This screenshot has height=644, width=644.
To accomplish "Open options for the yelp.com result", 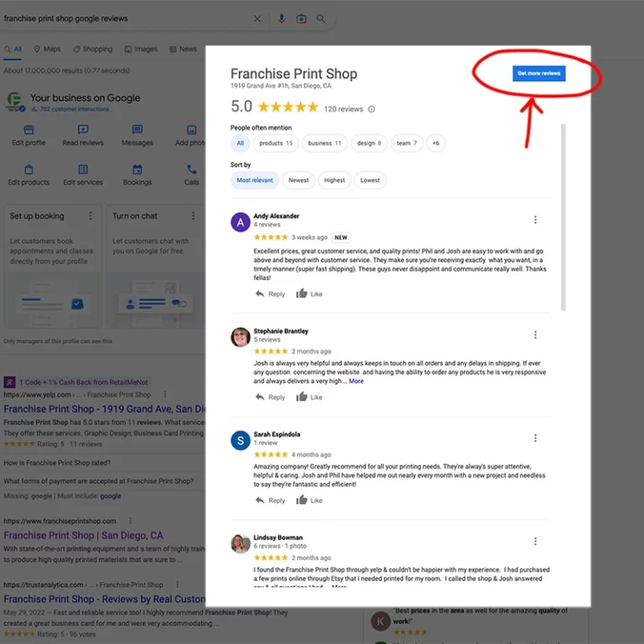I will (165, 394).
